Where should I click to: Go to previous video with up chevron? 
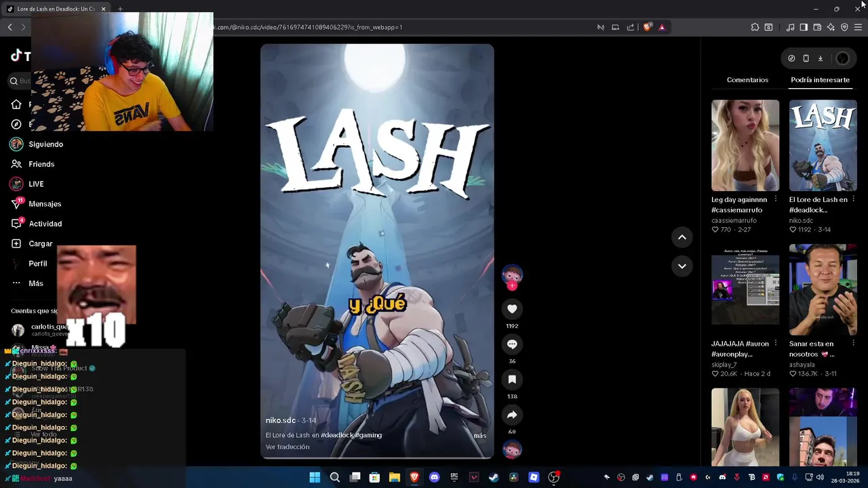(682, 237)
